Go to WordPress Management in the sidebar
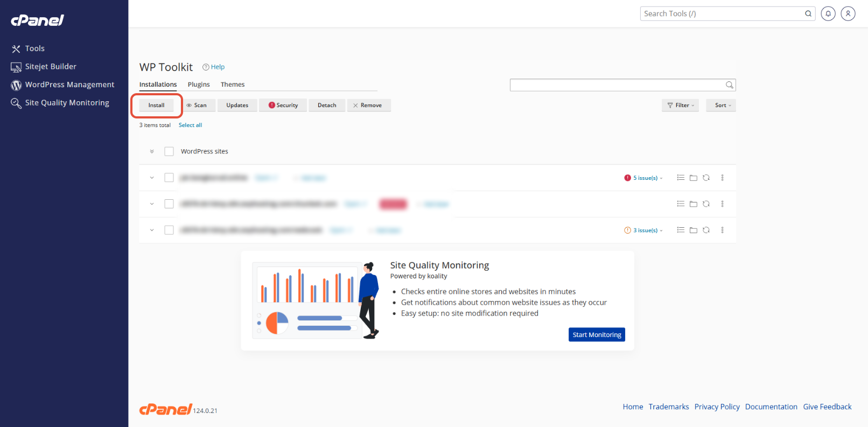Screen dimensions: 868x427 coord(62,85)
